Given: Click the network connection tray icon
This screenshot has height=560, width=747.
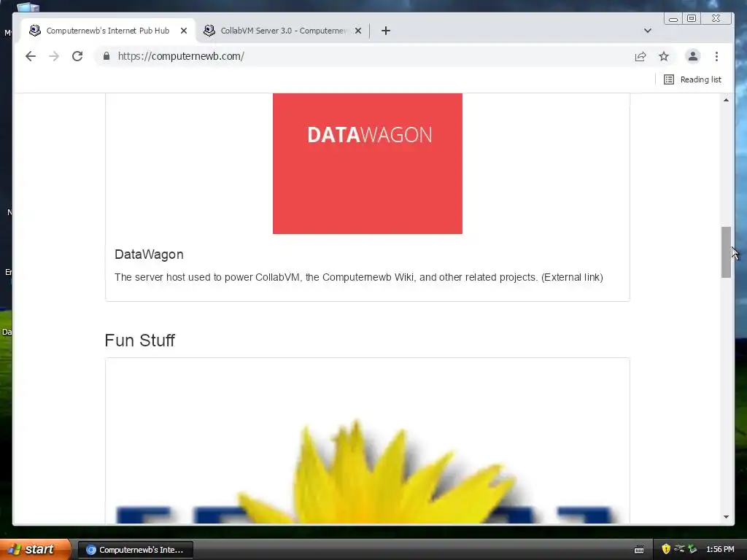Looking at the screenshot, I should [679, 549].
